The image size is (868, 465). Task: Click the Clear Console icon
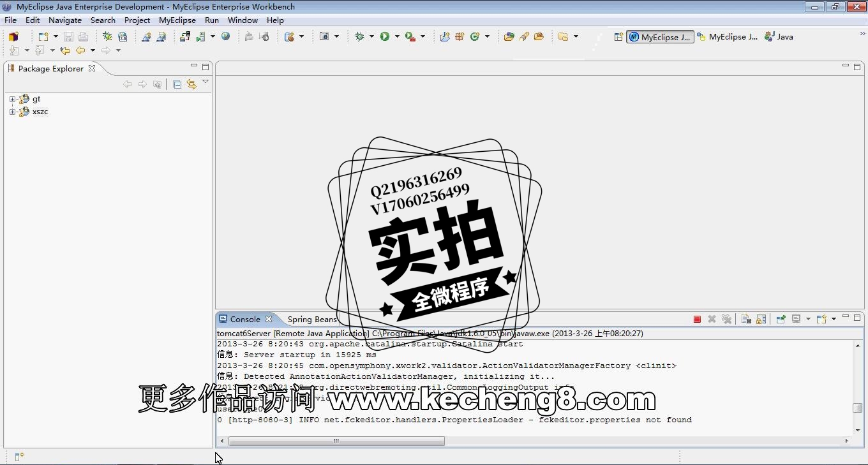click(746, 319)
